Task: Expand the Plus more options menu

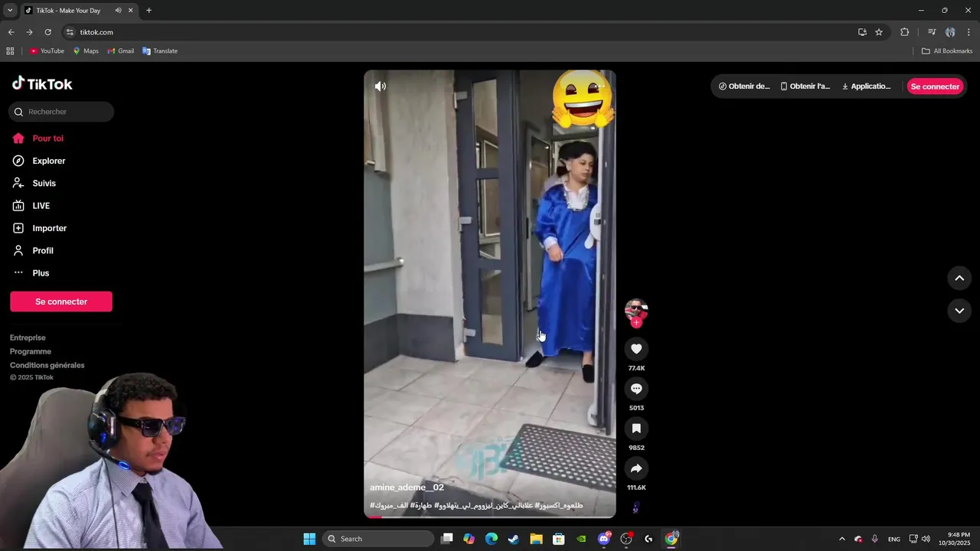Action: click(41, 273)
